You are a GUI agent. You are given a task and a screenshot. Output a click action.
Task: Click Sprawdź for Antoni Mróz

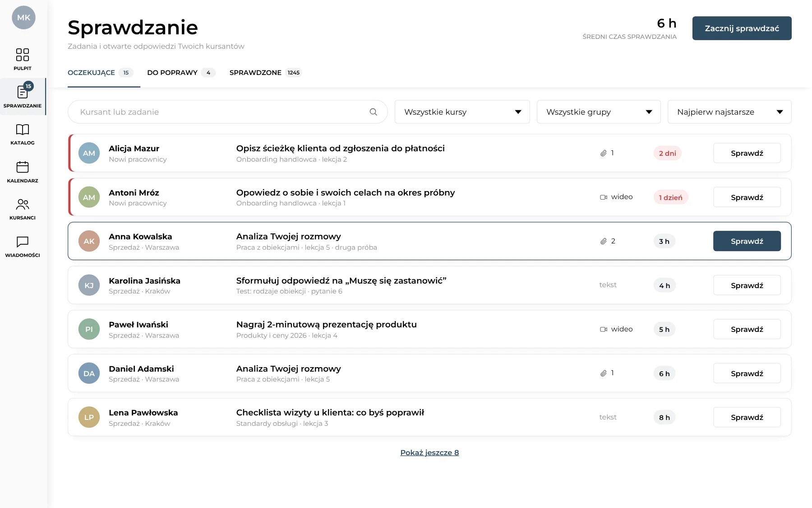click(x=747, y=197)
